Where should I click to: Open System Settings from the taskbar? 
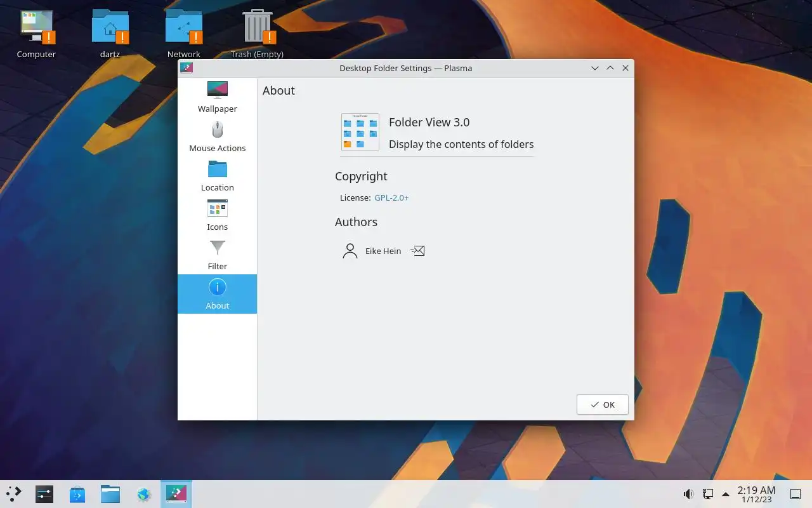point(44,493)
